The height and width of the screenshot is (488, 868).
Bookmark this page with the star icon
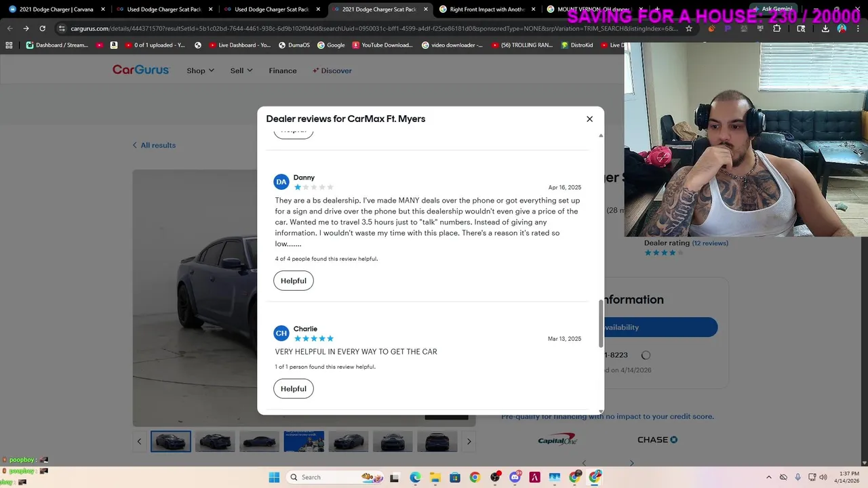(689, 28)
